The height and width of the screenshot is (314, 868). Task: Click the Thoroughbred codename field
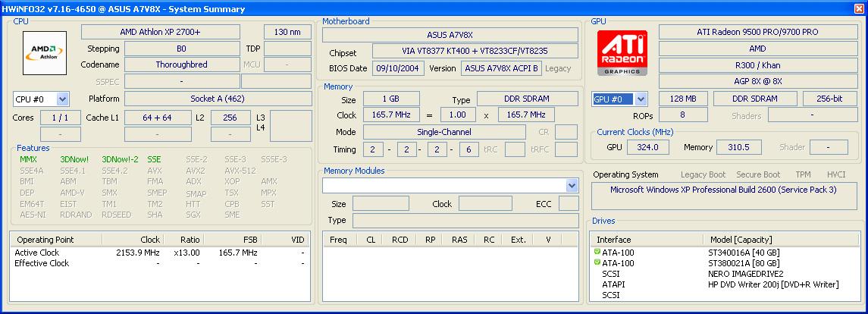tap(182, 64)
